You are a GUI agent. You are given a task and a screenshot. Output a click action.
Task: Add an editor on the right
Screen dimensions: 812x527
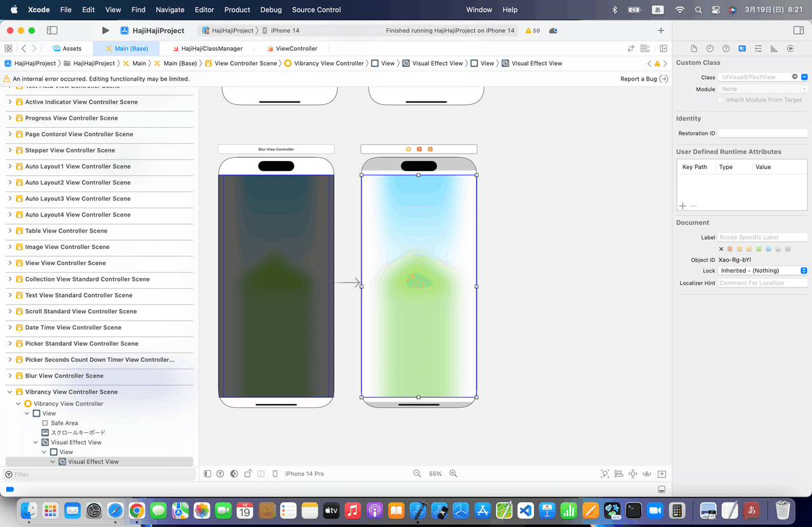[x=664, y=49]
